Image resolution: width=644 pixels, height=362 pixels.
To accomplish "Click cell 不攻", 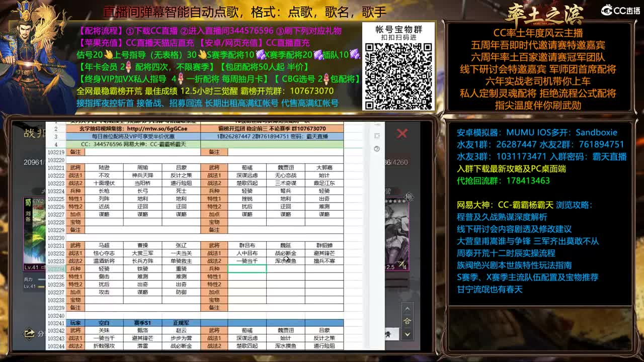I will 104,175.
